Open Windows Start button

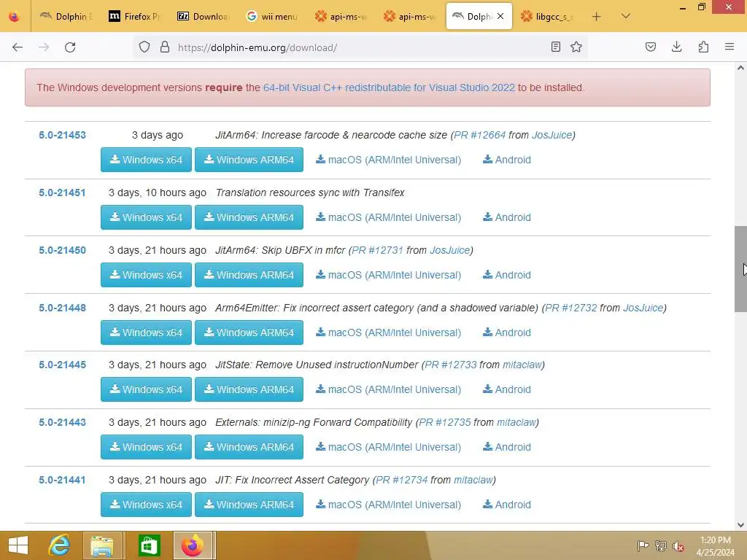pyautogui.click(x=18, y=545)
